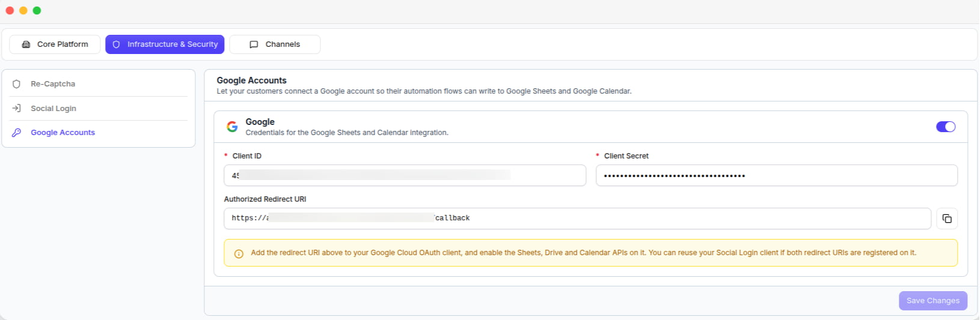Close the window with the red button
The image size is (980, 320).
pyautogui.click(x=10, y=10)
